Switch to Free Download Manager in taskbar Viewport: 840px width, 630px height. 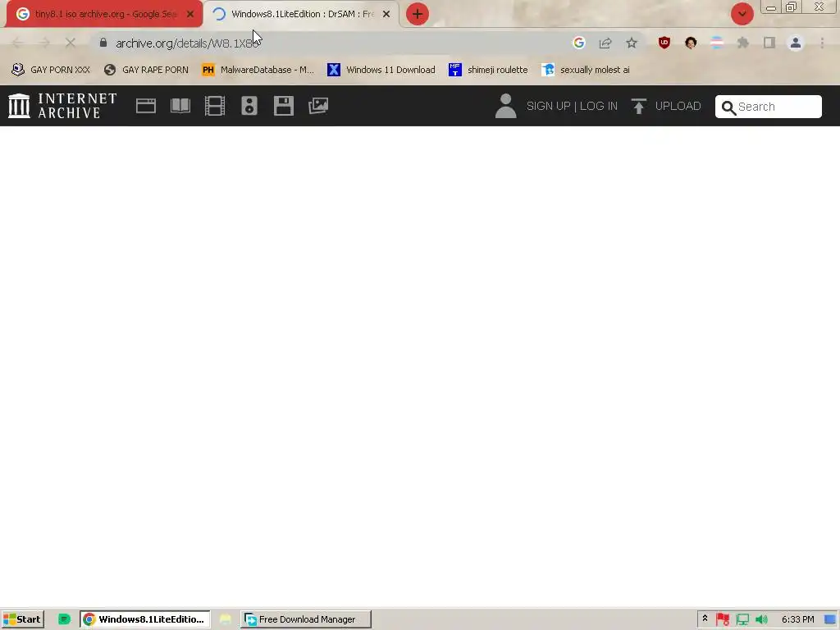pos(306,619)
